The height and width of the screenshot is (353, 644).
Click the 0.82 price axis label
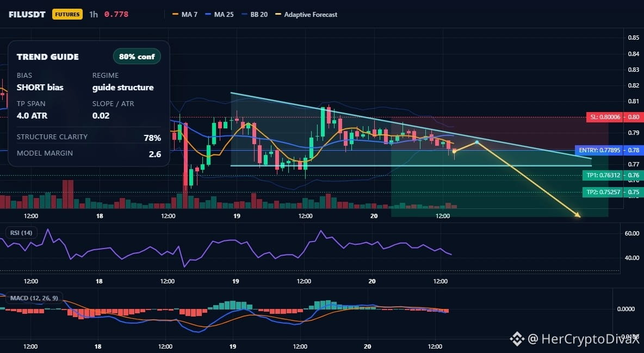(633, 85)
